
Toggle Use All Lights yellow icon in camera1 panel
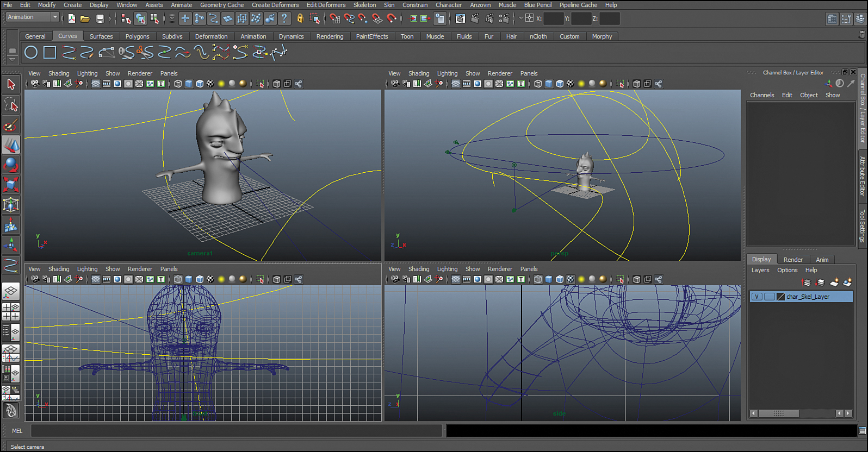point(221,84)
